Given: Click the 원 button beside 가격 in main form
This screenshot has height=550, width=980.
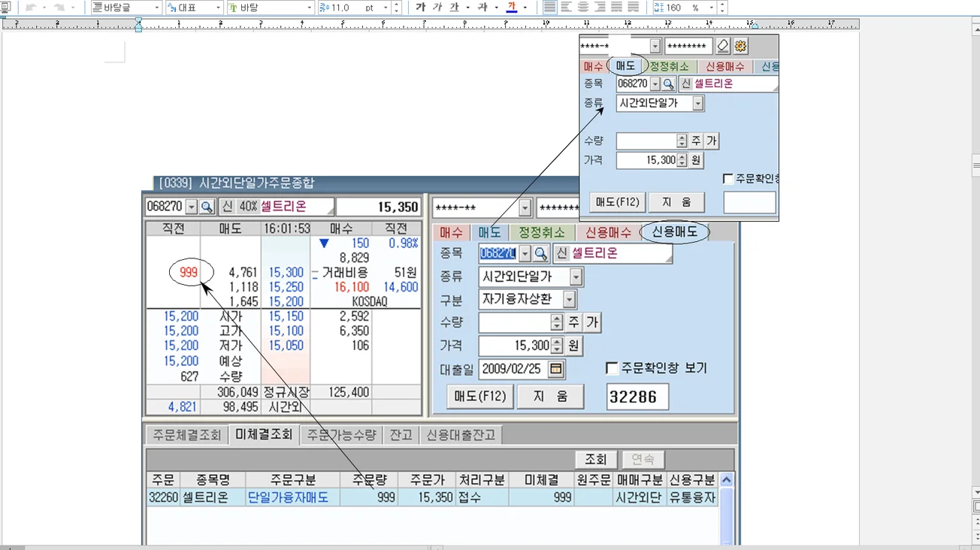Looking at the screenshot, I should tap(573, 346).
